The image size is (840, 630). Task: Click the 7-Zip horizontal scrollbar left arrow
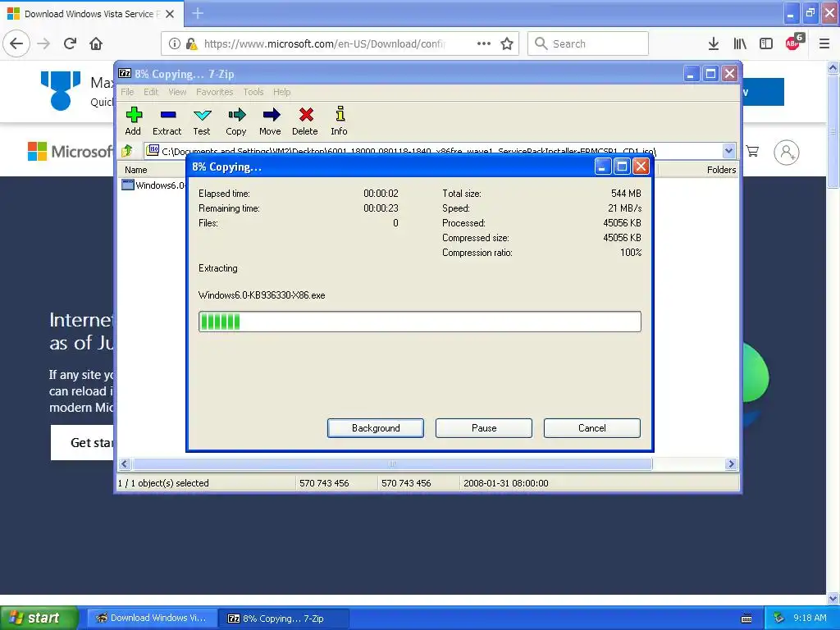pyautogui.click(x=125, y=464)
